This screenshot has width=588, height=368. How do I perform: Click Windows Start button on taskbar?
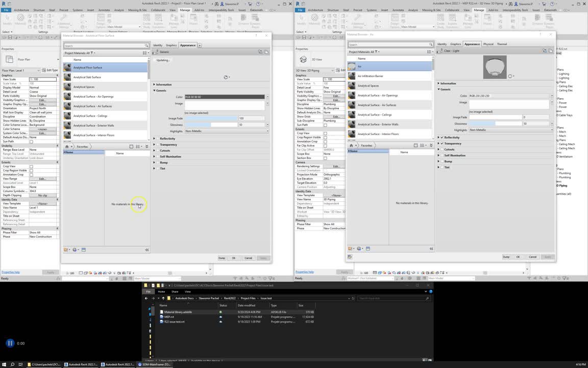coord(4,364)
